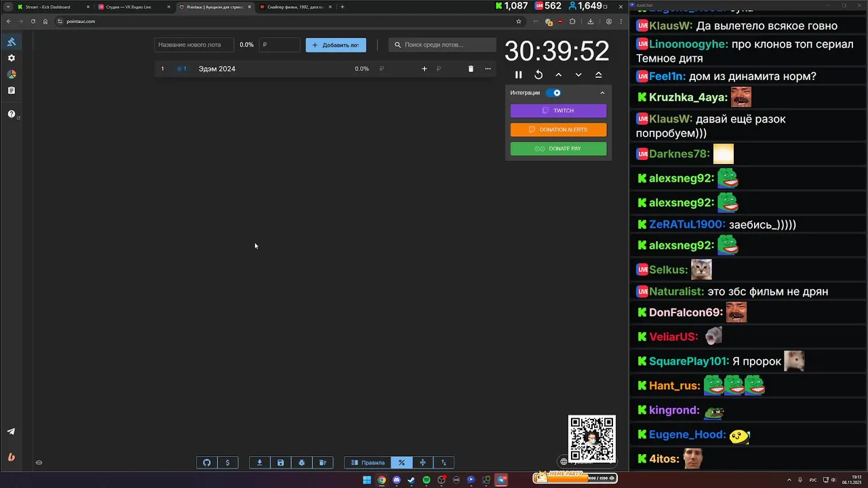The height and width of the screenshot is (488, 868).
Task: Open Spotify from the taskbar
Action: point(427,480)
